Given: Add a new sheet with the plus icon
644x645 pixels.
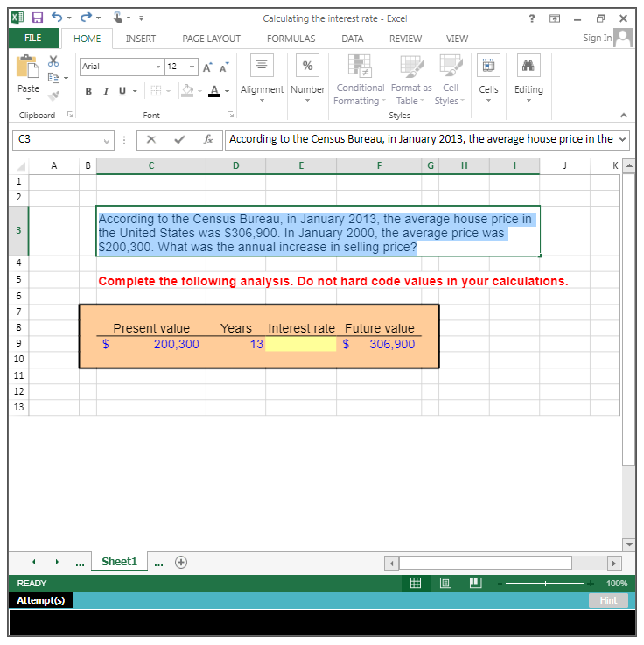Looking at the screenshot, I should 181,563.
